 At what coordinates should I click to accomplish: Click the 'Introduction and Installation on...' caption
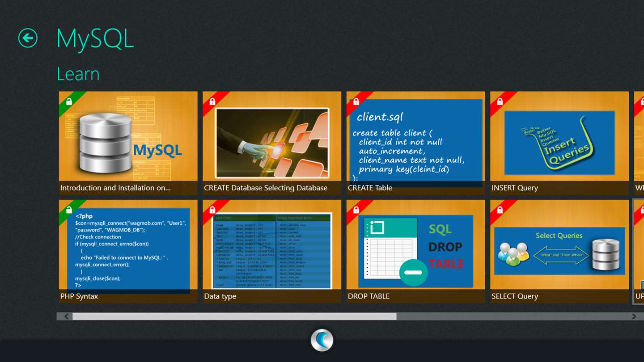[x=115, y=188]
